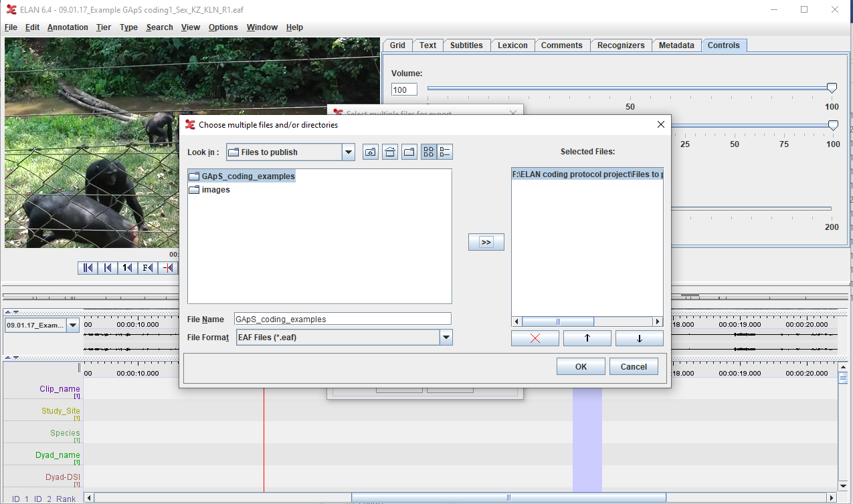The width and height of the screenshot is (853, 504).
Task: Expand the File Format dropdown
Action: click(x=446, y=338)
